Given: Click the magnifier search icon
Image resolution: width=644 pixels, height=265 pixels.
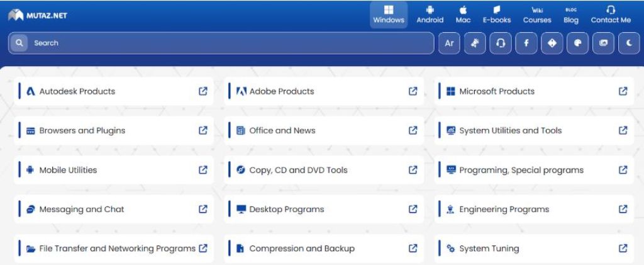Looking at the screenshot, I should tap(19, 43).
